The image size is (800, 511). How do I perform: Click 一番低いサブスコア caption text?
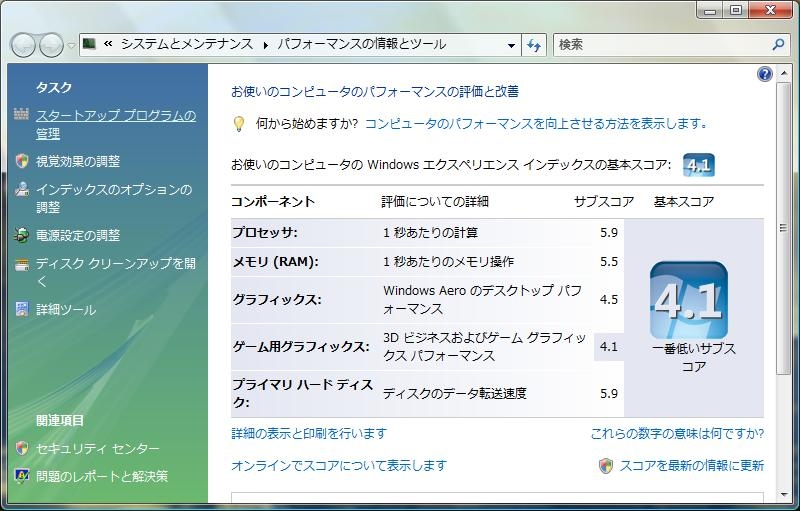(693, 357)
